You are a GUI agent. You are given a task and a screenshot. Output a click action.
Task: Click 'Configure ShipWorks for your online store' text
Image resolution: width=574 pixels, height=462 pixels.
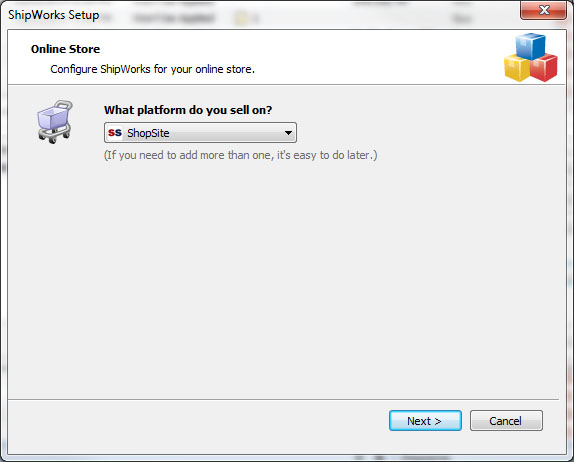[152, 69]
